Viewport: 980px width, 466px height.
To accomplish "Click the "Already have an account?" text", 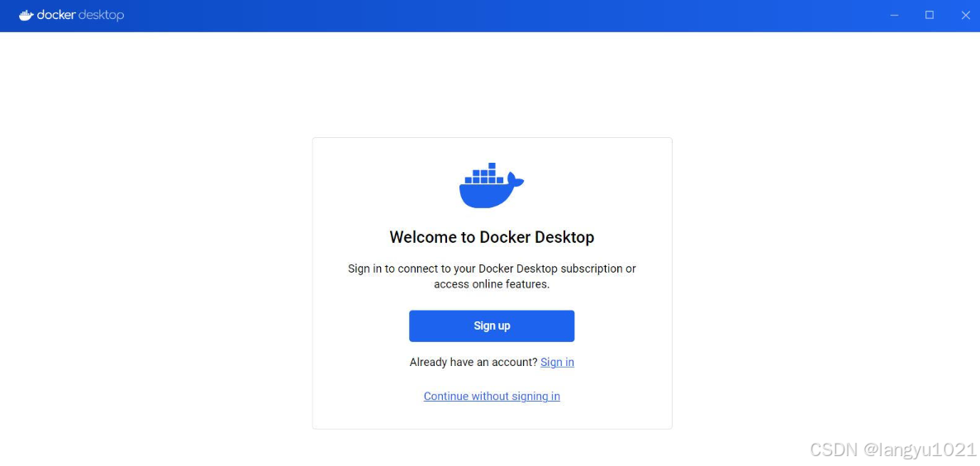I will [473, 362].
